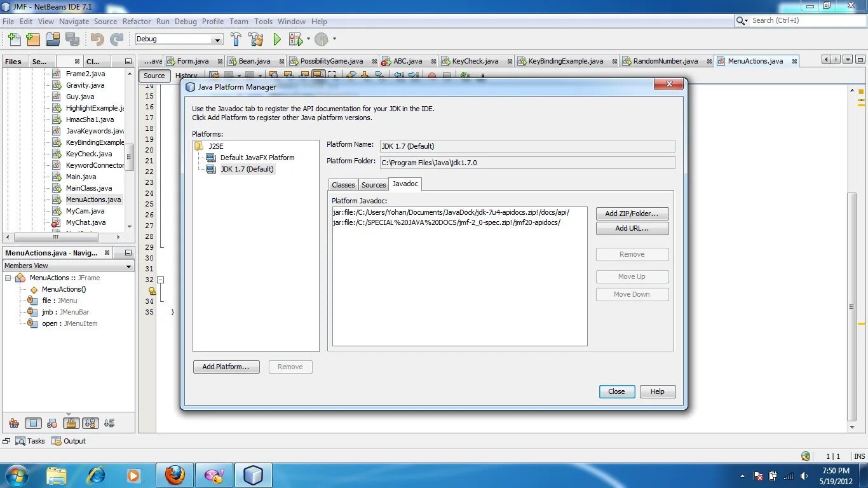Image resolution: width=868 pixels, height=488 pixels.
Task: Click the Clean and Build icon
Action: tap(255, 39)
